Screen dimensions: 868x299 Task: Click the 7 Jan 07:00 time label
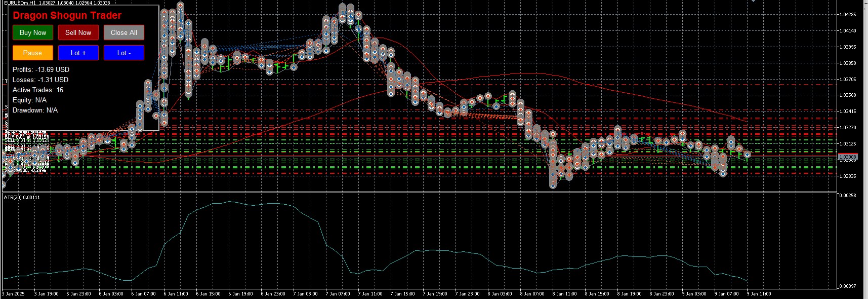point(338,293)
